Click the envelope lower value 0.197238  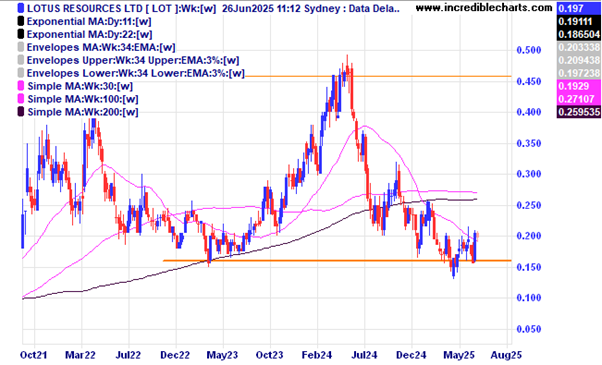pyautogui.click(x=578, y=73)
